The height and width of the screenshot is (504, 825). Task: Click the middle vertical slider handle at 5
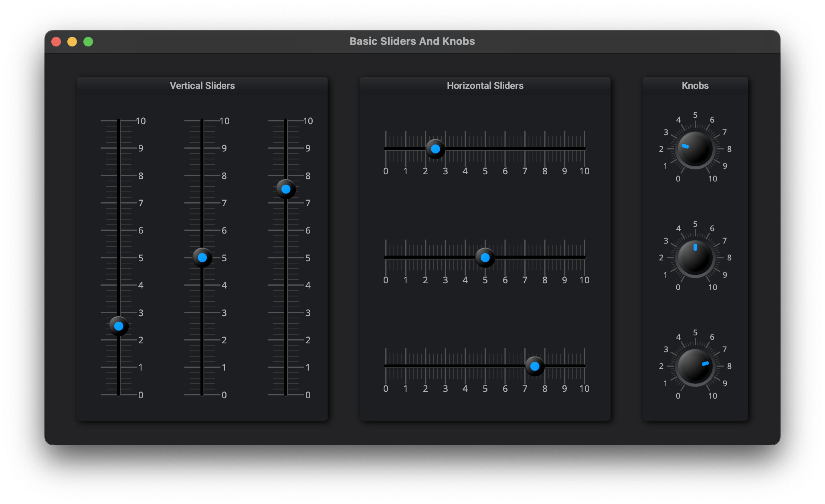[x=202, y=258]
